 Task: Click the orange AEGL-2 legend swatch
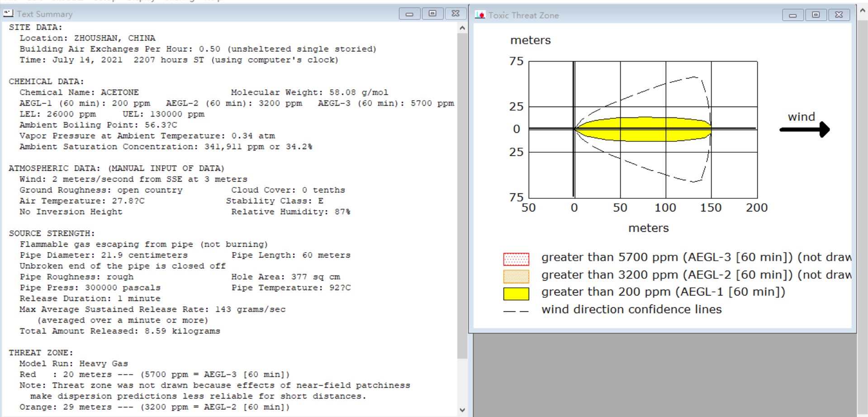pyautogui.click(x=516, y=276)
